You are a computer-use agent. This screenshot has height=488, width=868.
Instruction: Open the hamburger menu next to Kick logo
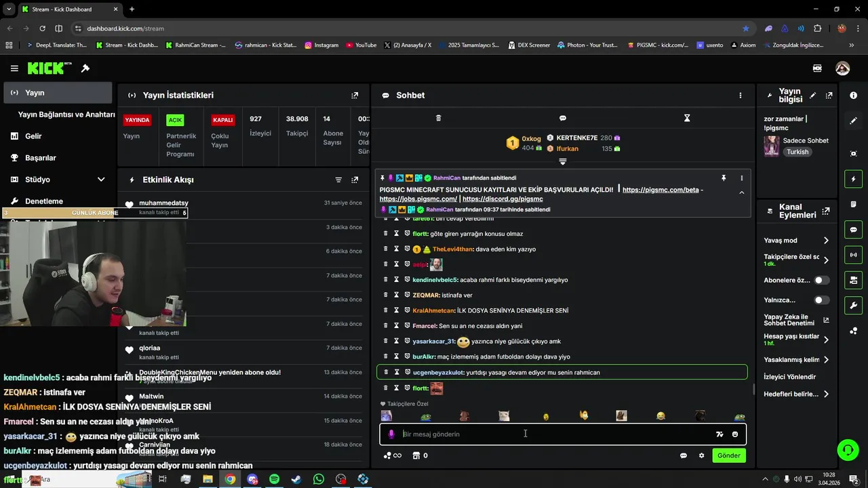click(14, 68)
